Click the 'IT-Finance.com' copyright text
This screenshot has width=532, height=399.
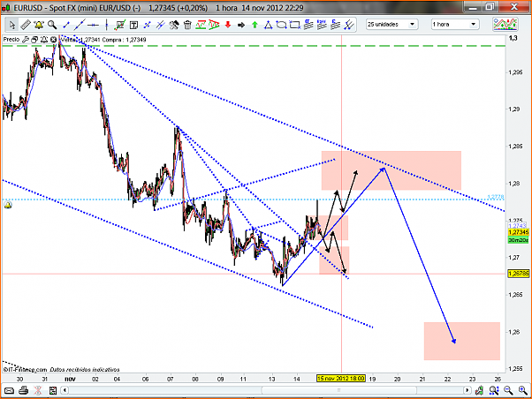(25, 370)
